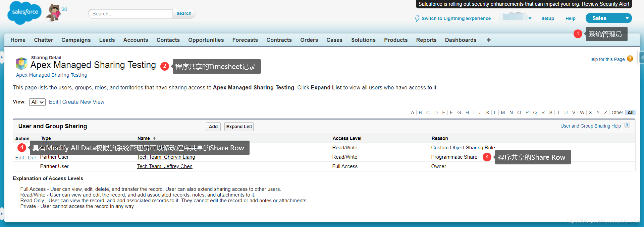Click Apex Managed Sharing Testing breadcrumb link
Image resolution: width=644 pixels, height=227 pixels.
tap(52, 75)
